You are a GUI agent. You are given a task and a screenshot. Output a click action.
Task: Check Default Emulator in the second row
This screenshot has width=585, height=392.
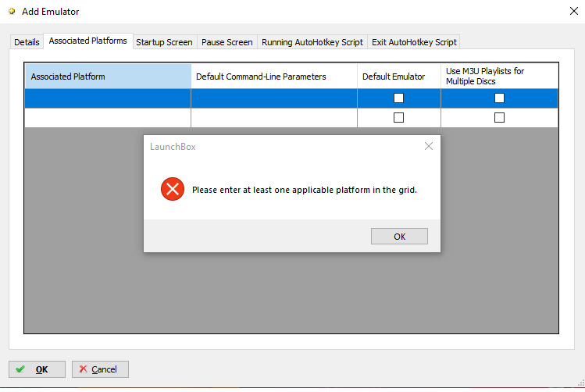[x=398, y=117]
